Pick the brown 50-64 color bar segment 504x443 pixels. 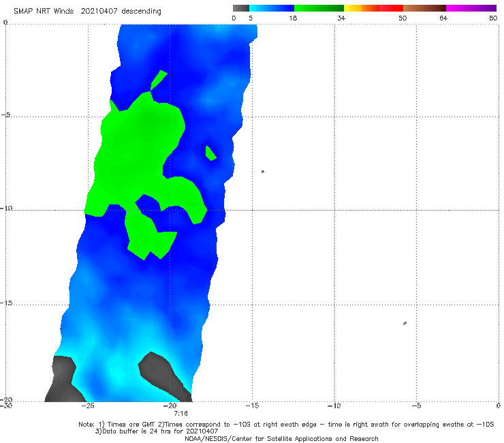pyautogui.click(x=424, y=8)
